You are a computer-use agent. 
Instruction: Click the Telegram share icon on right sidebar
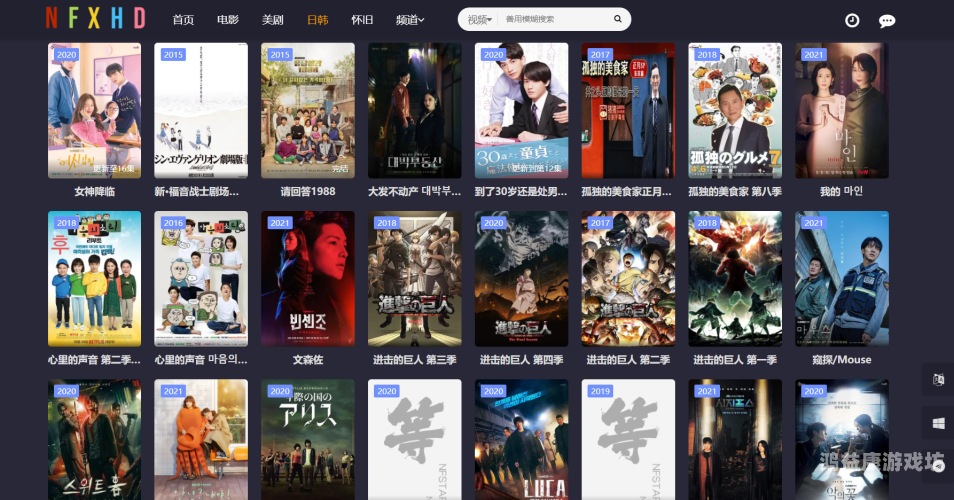tap(938, 465)
